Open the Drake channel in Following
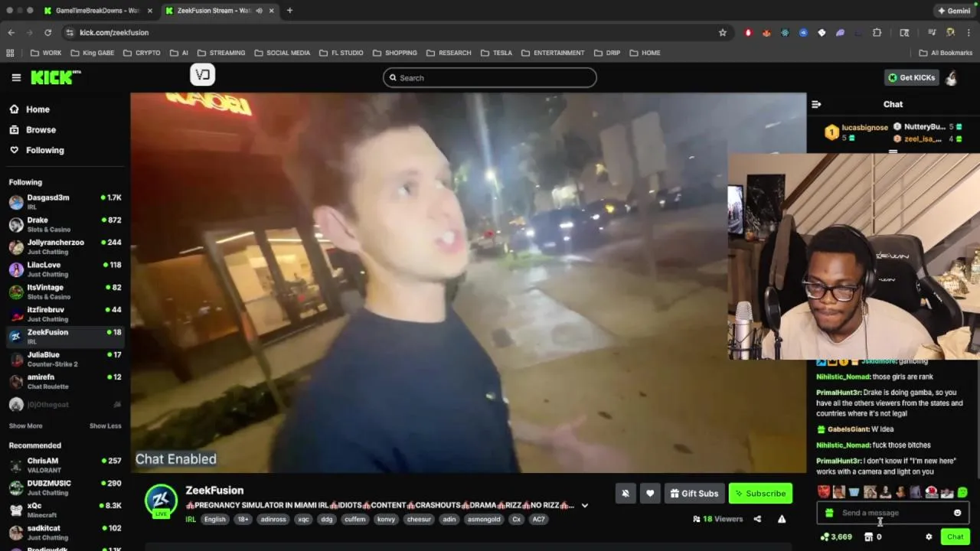This screenshot has width=980, height=551. tap(65, 224)
